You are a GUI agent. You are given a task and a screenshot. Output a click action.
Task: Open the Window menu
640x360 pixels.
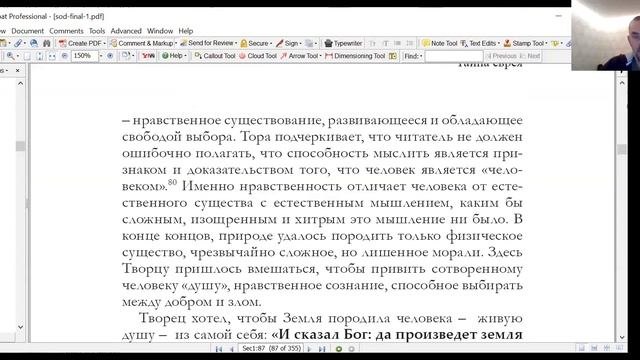pyautogui.click(x=160, y=31)
